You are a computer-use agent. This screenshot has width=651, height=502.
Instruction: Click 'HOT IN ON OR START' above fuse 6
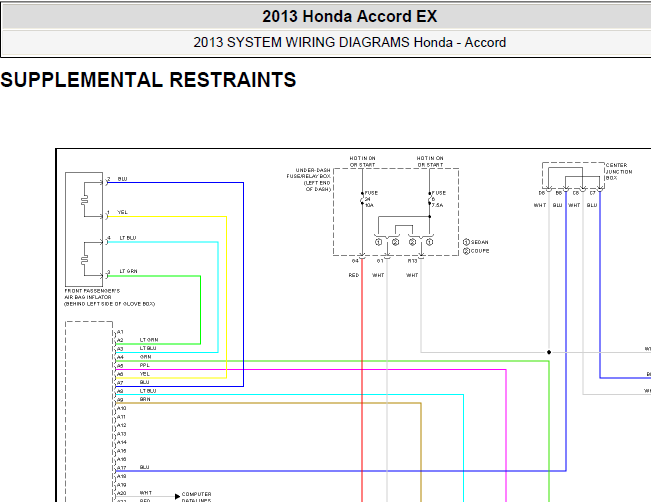pos(430,162)
